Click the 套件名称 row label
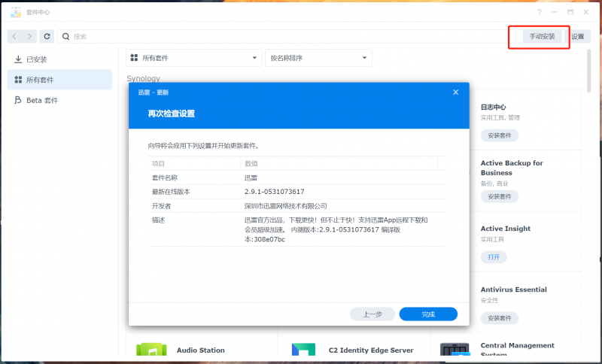 click(165, 178)
